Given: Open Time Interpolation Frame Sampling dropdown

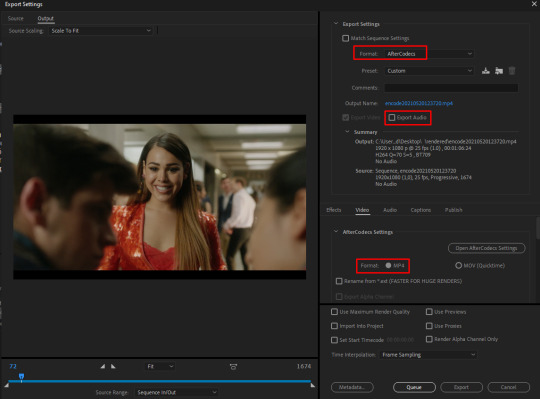Looking at the screenshot, I should click(x=428, y=355).
